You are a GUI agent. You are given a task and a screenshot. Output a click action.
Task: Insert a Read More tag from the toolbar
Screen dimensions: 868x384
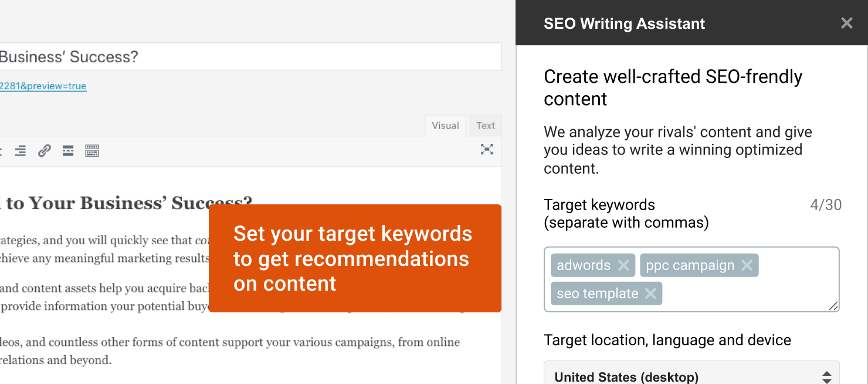click(68, 151)
